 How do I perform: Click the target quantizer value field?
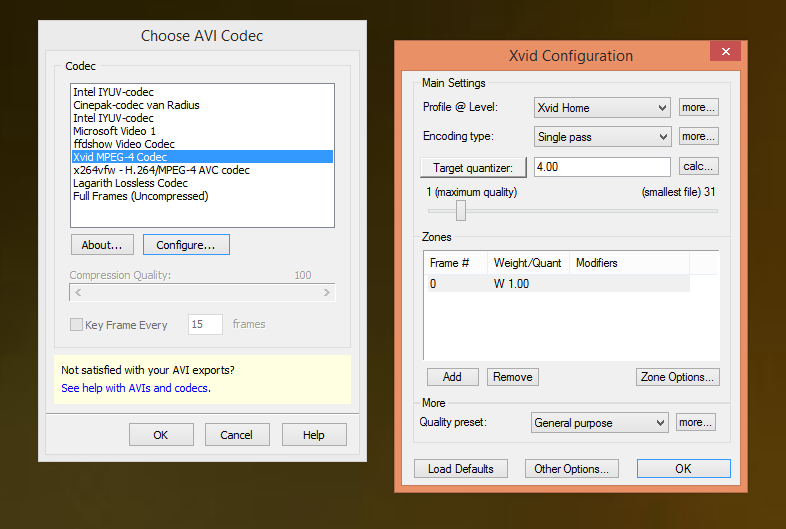[602, 167]
